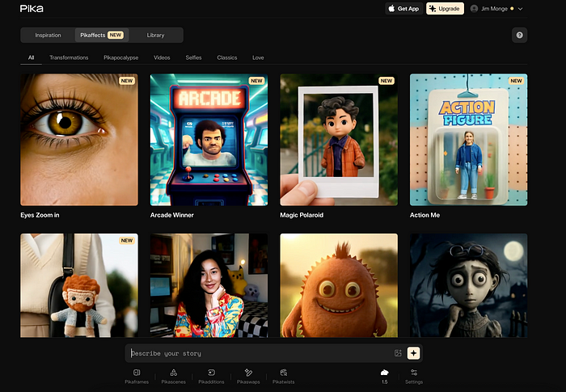Click the image upload icon in prompt

398,353
